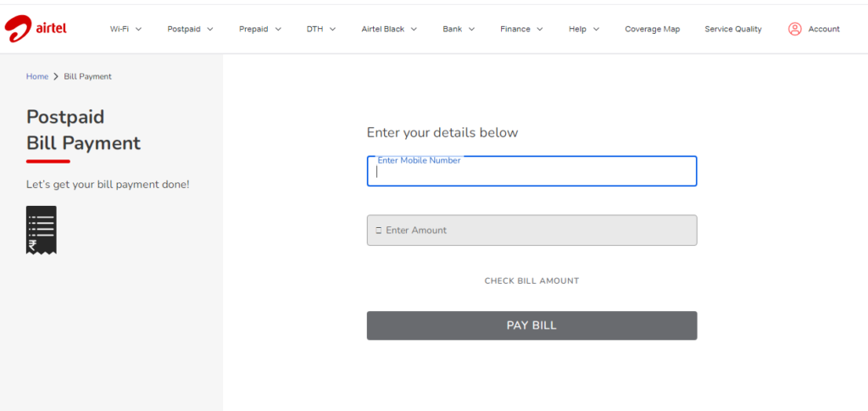Expand the Bank menu chevron
Screen dimensions: 868x411
point(471,30)
